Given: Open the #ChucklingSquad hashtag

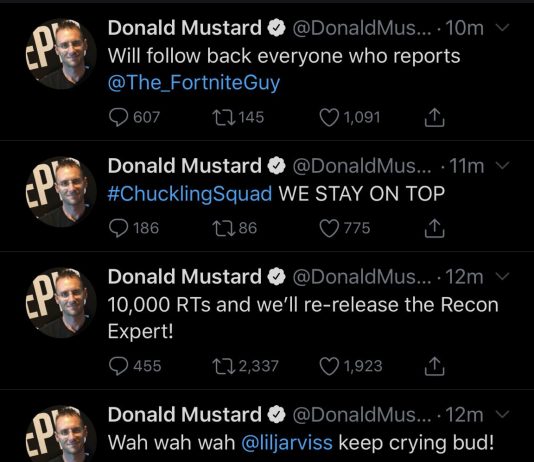Looking at the screenshot, I should coord(190,194).
